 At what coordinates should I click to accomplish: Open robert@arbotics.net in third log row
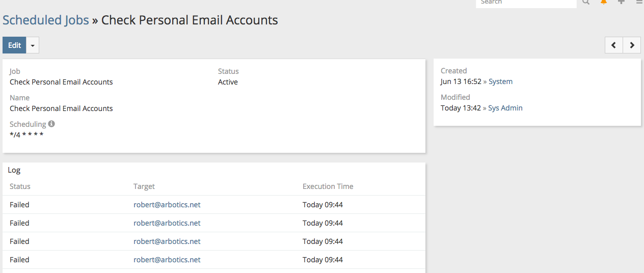(167, 241)
